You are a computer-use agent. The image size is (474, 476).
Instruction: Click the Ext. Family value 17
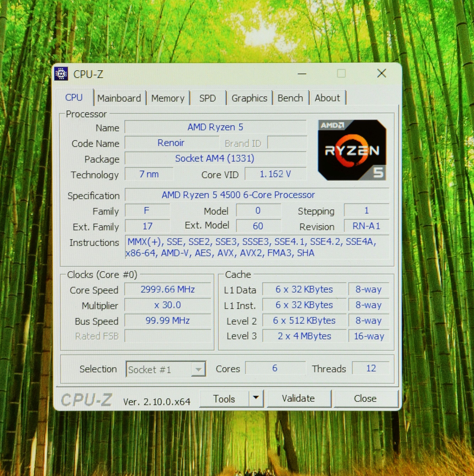[147, 226]
